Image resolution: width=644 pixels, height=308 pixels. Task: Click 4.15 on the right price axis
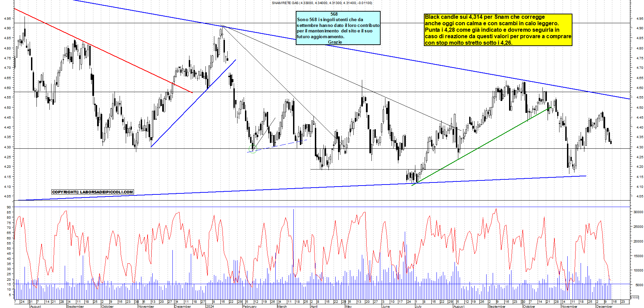(x=640, y=177)
